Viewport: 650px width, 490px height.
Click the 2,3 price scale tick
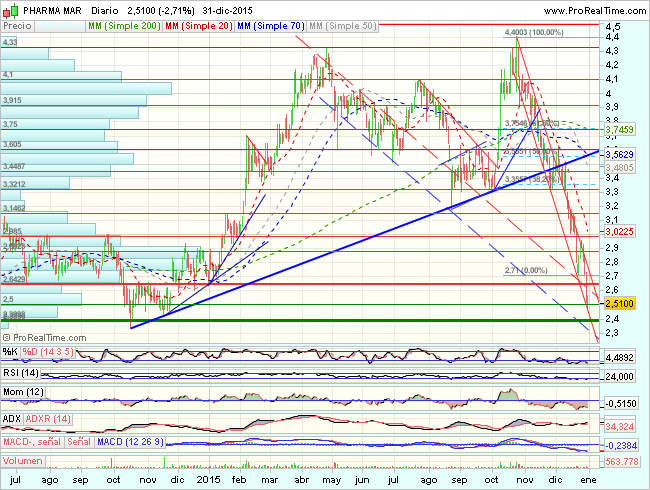tap(612, 332)
